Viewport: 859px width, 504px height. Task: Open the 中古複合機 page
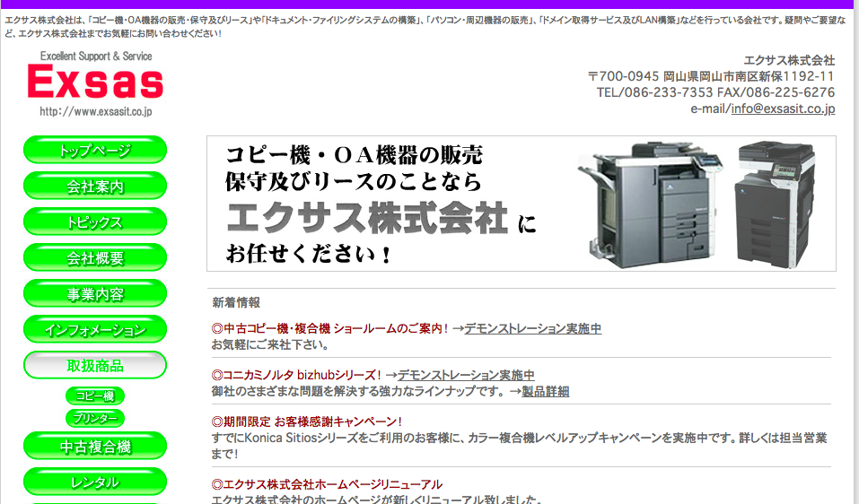(x=95, y=447)
